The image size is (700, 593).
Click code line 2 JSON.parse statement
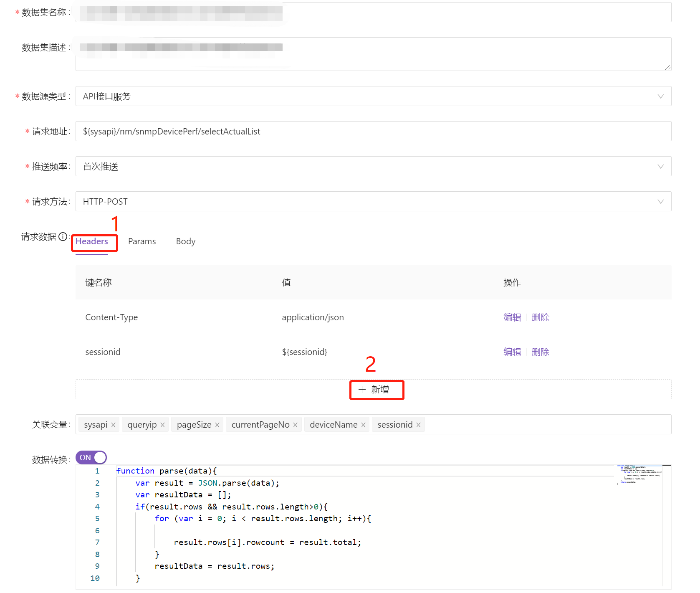[x=207, y=483]
